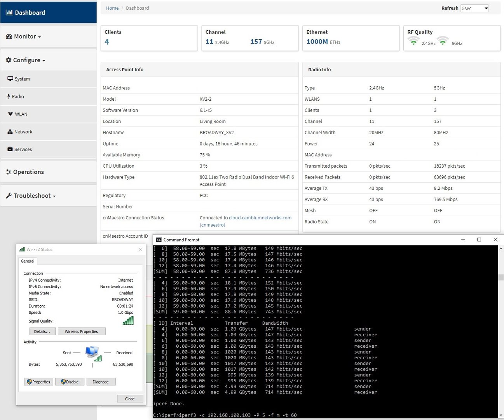Click the 2.4GHz RF Quality signal icon
The image size is (504, 420).
[413, 41]
